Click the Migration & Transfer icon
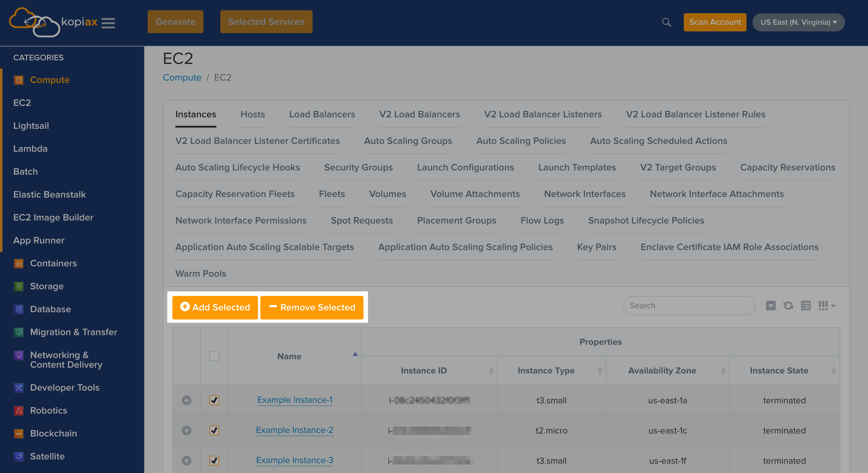This screenshot has height=473, width=868. pyautogui.click(x=18, y=332)
